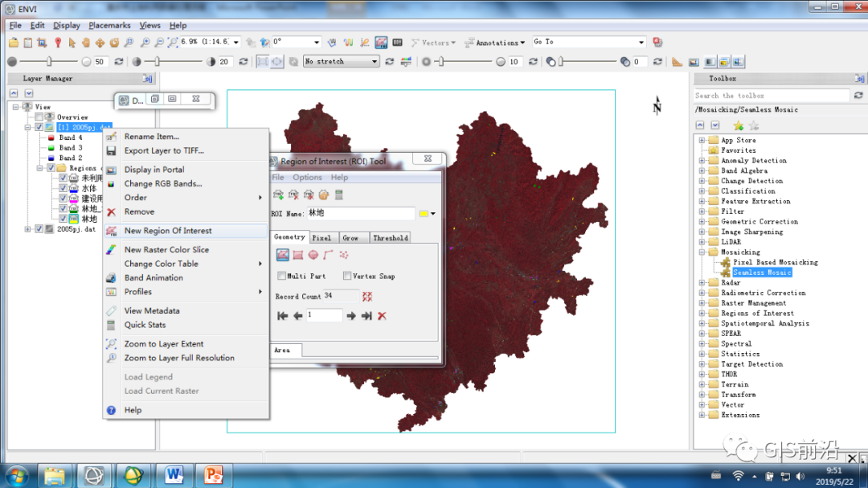Click the Reset contrast refresh icon beside 20

[243, 61]
